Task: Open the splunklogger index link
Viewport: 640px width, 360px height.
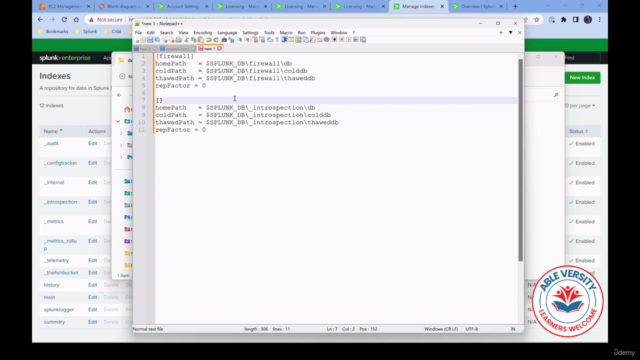Action: pyautogui.click(x=59, y=310)
